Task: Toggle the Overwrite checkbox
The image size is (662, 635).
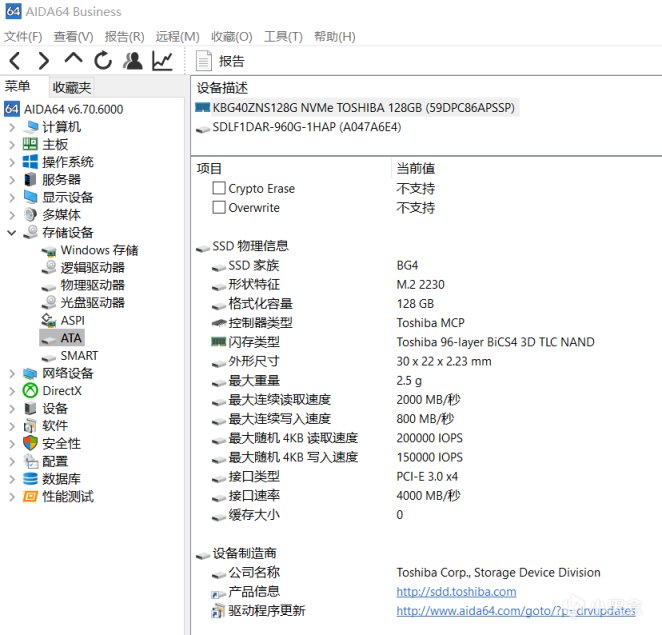Action: [x=219, y=207]
